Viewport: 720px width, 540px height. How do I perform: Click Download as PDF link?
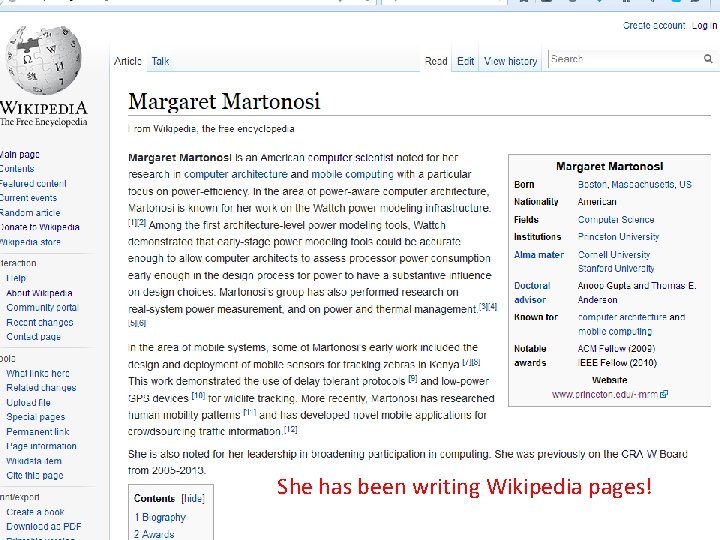44,526
